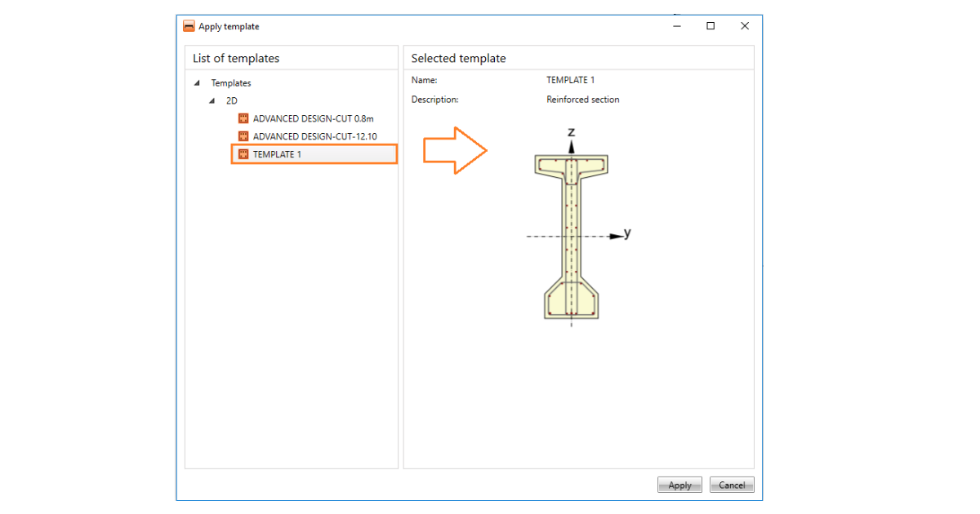Choose ADVANCED DESIGN-CUT-12.10 template name
This screenshot has width=980, height=514.
coord(314,136)
